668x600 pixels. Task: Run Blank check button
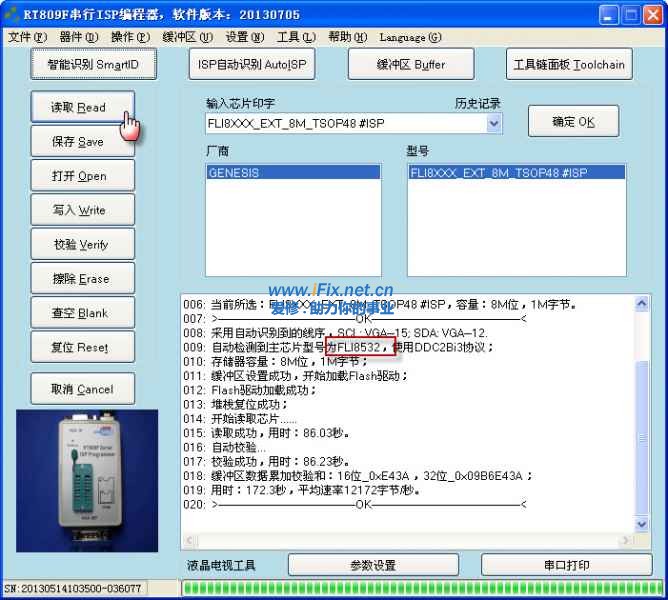pyautogui.click(x=79, y=313)
